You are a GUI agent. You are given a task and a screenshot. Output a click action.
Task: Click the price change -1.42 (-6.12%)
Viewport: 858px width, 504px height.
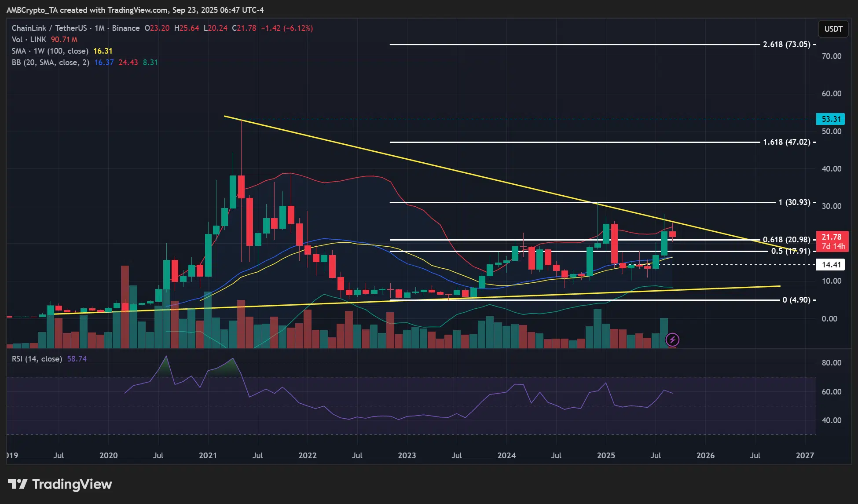[x=287, y=28]
